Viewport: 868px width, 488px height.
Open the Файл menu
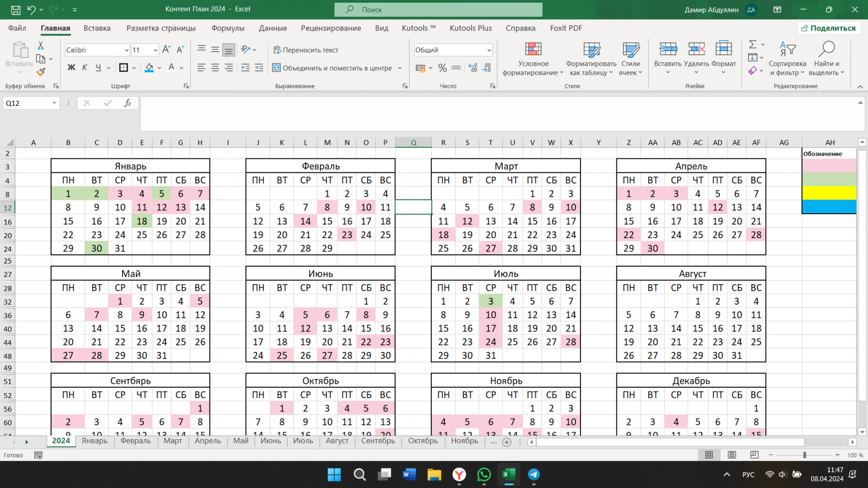click(x=17, y=28)
